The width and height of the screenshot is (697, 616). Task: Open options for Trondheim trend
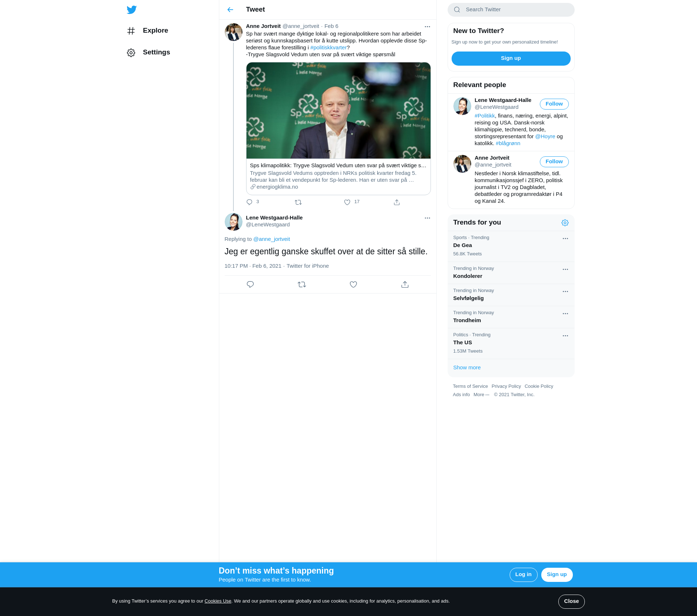565,314
